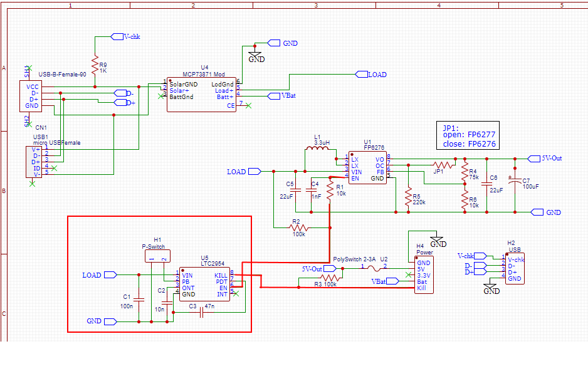Select the MCP73871 Mod chip U4
The image size is (588, 376).
[201, 94]
